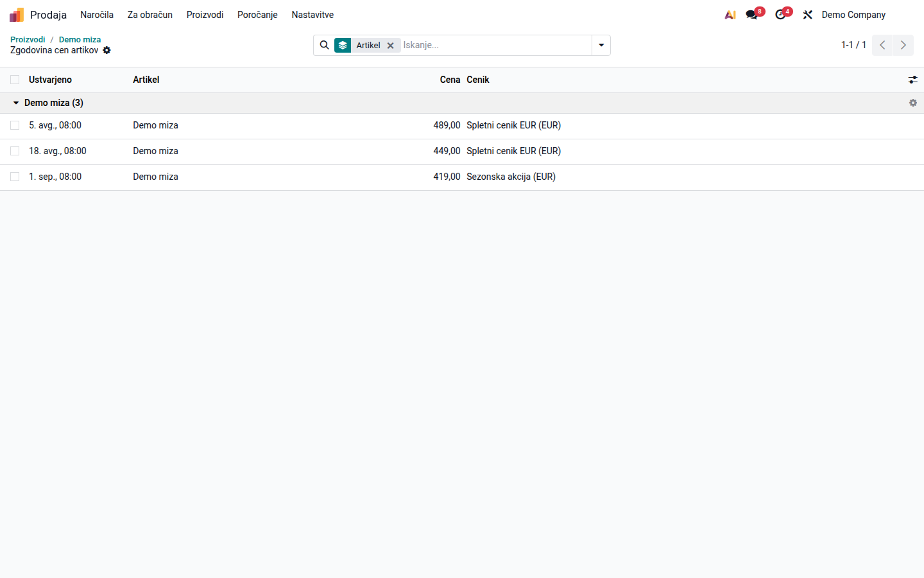Click the Demo miza group gear icon
This screenshot has width=924, height=578.
[x=913, y=103]
